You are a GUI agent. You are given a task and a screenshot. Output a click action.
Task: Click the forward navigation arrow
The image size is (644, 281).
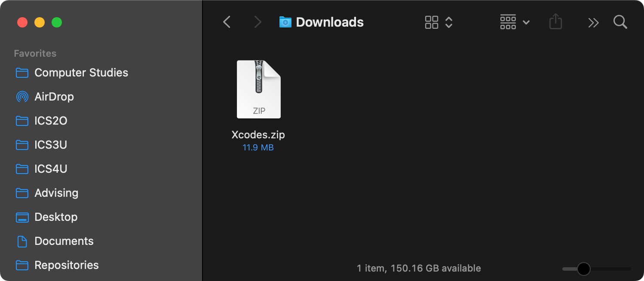point(257,22)
